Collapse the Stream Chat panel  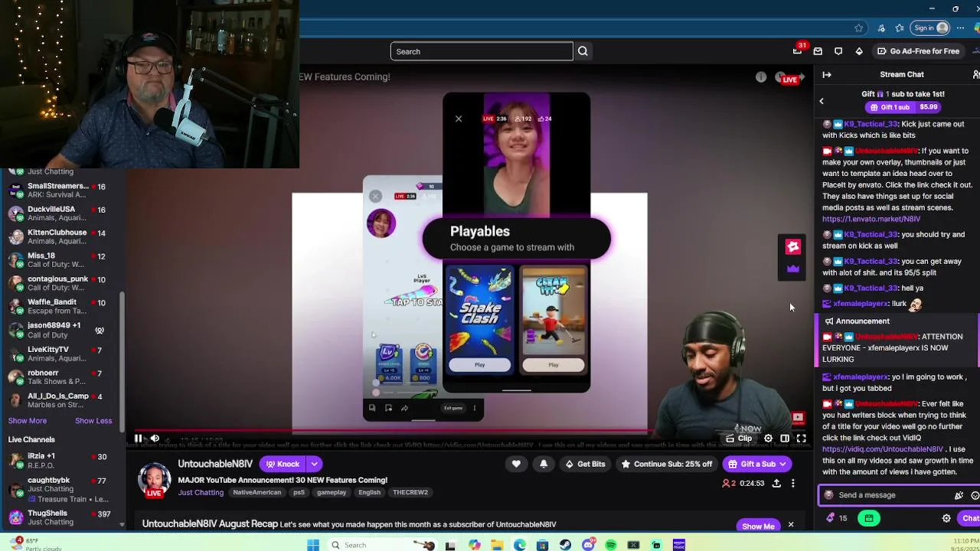pos(827,74)
